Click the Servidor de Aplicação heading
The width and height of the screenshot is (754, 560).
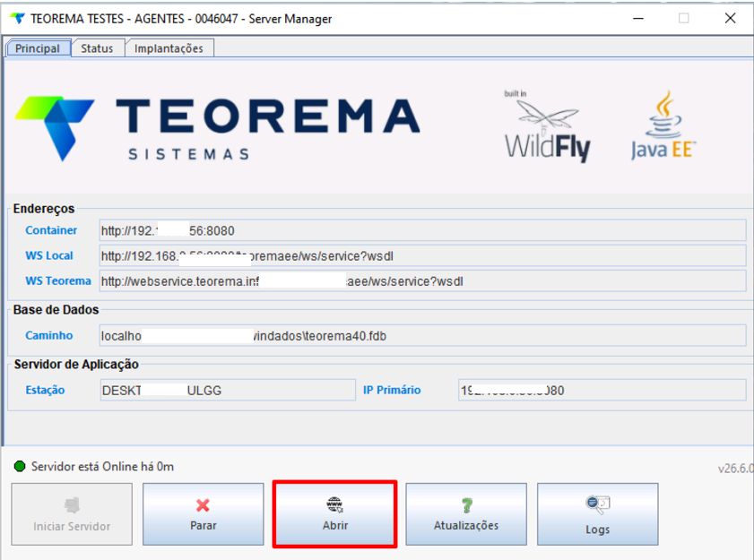coord(76,365)
